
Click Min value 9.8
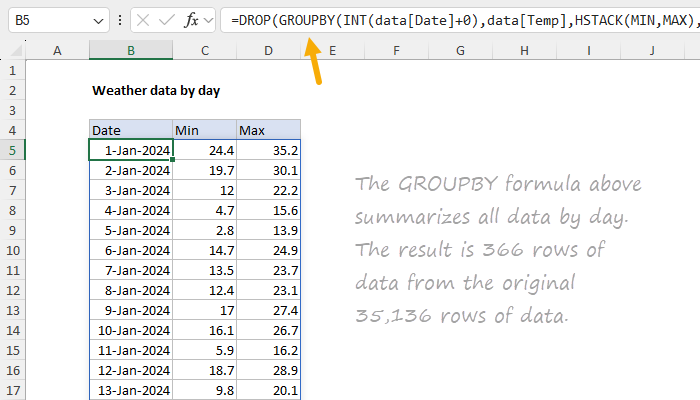pyautogui.click(x=204, y=390)
